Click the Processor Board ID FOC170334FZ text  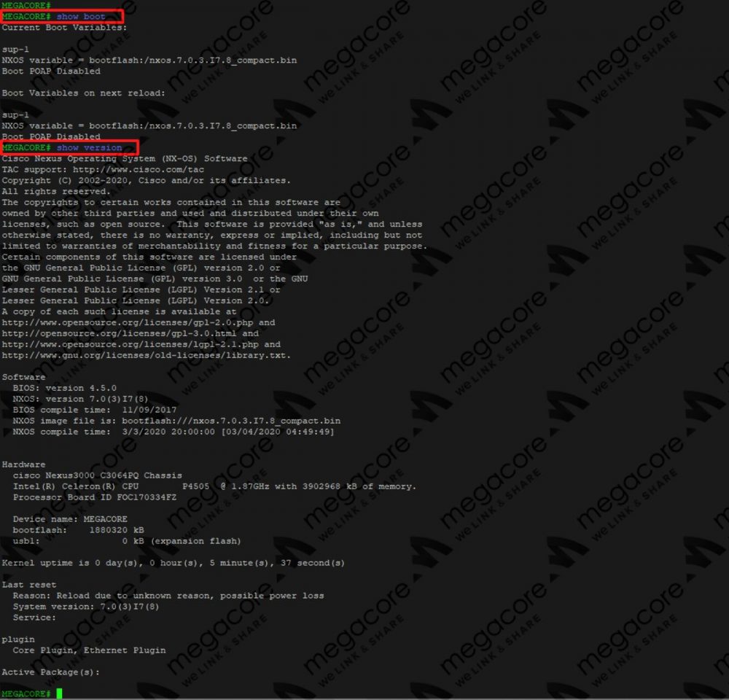pos(95,497)
